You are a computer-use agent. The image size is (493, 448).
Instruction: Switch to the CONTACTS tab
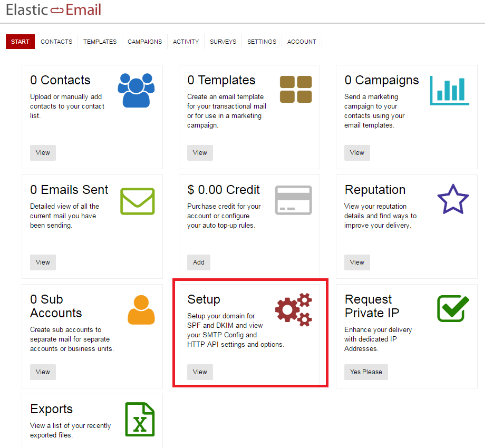[x=56, y=42]
